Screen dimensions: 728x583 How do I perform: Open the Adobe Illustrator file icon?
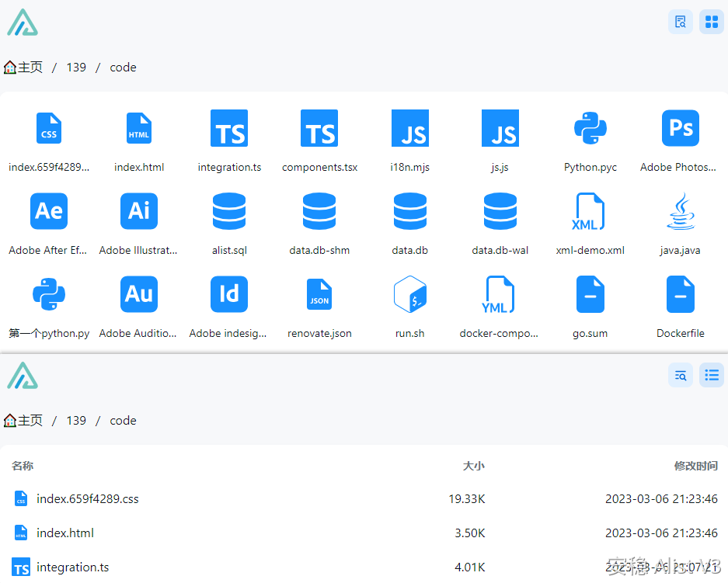coord(139,211)
